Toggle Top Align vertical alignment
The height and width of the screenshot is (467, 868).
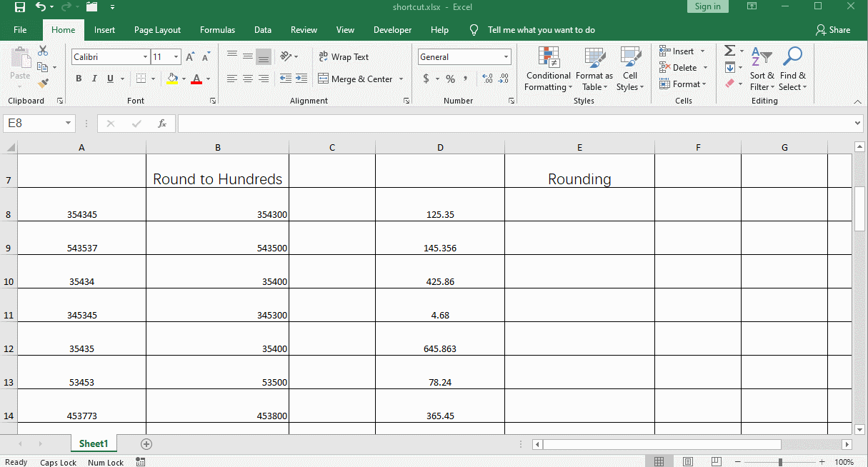[232, 56]
